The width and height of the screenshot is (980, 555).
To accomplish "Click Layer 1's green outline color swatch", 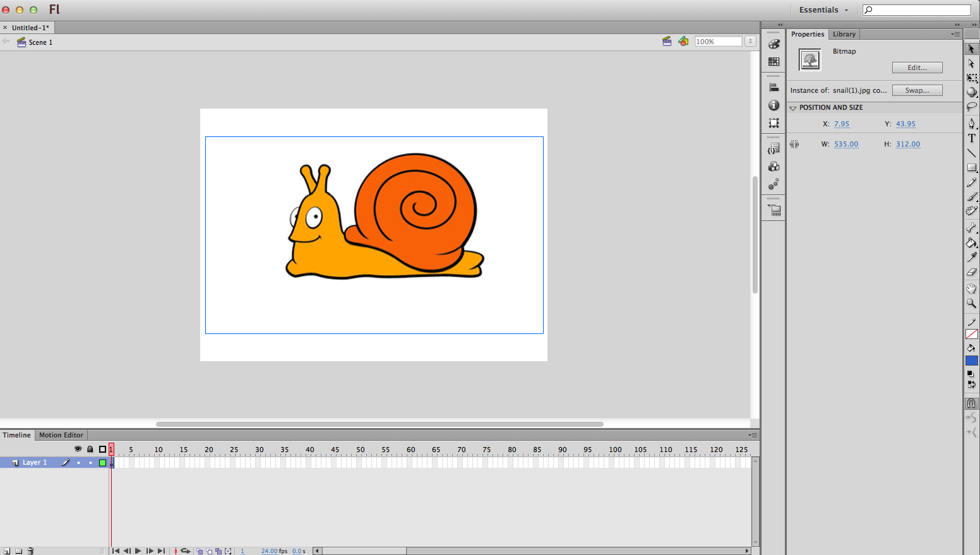I will 102,462.
